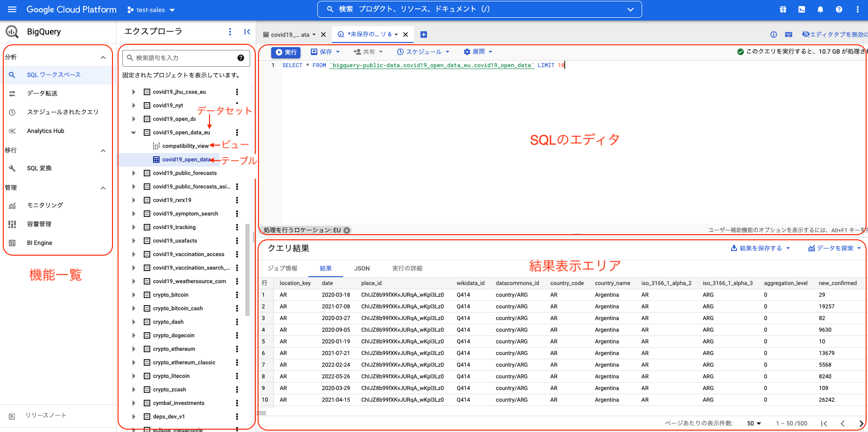Open keyboard shortcuts icon
This screenshot has width=868, height=432.
[x=789, y=35]
